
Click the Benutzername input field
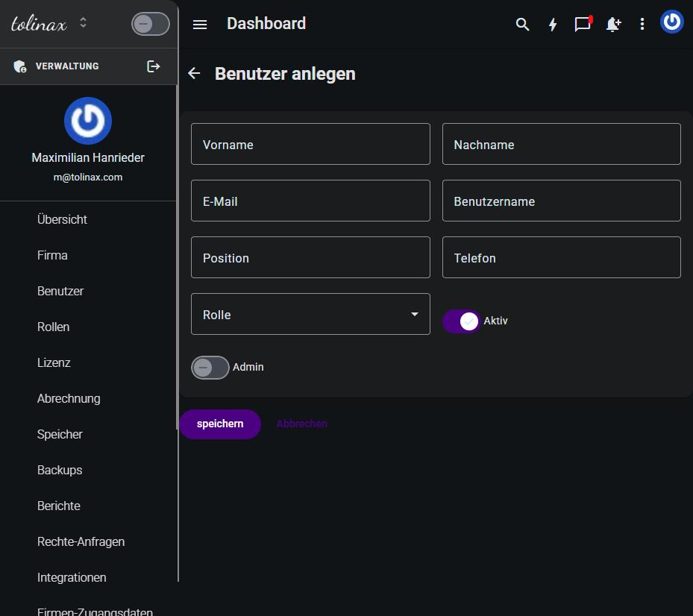point(561,201)
